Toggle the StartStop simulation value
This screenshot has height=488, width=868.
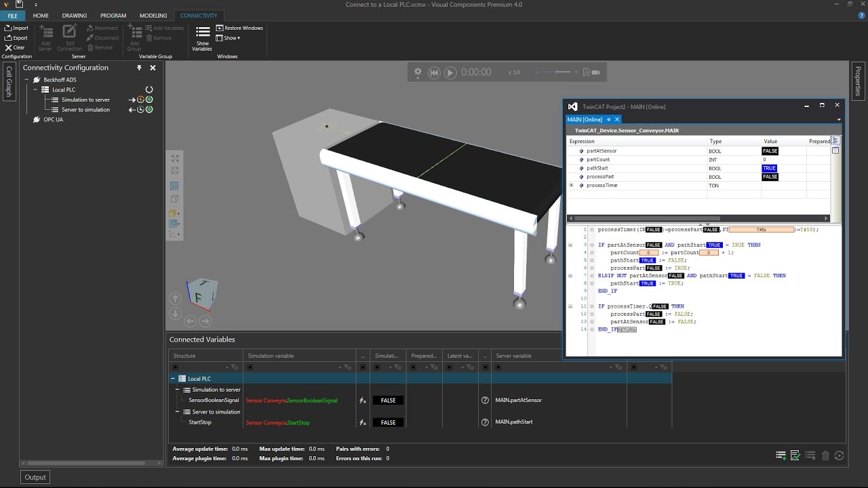click(x=387, y=422)
